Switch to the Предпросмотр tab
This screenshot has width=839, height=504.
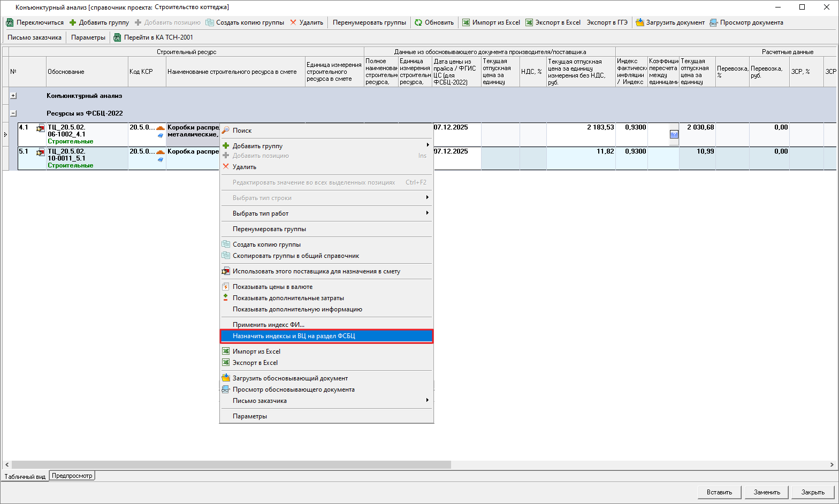click(72, 476)
